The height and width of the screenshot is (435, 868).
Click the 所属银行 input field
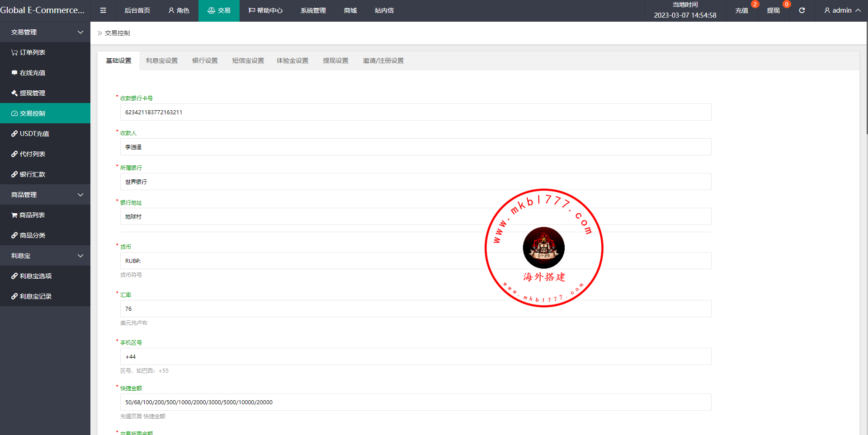coord(415,182)
